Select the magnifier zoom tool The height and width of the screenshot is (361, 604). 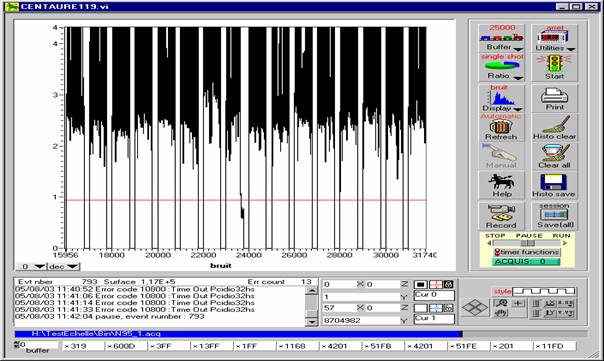[502, 303]
